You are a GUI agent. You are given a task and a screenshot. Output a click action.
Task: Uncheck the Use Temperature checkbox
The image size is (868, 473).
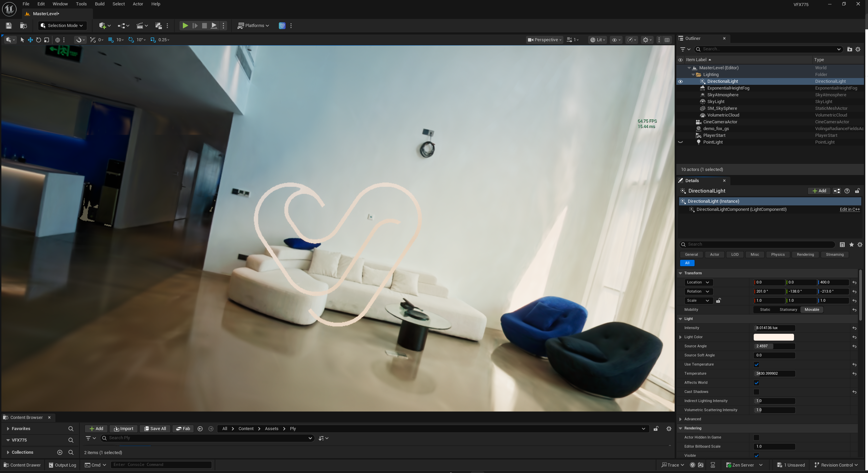pyautogui.click(x=756, y=365)
